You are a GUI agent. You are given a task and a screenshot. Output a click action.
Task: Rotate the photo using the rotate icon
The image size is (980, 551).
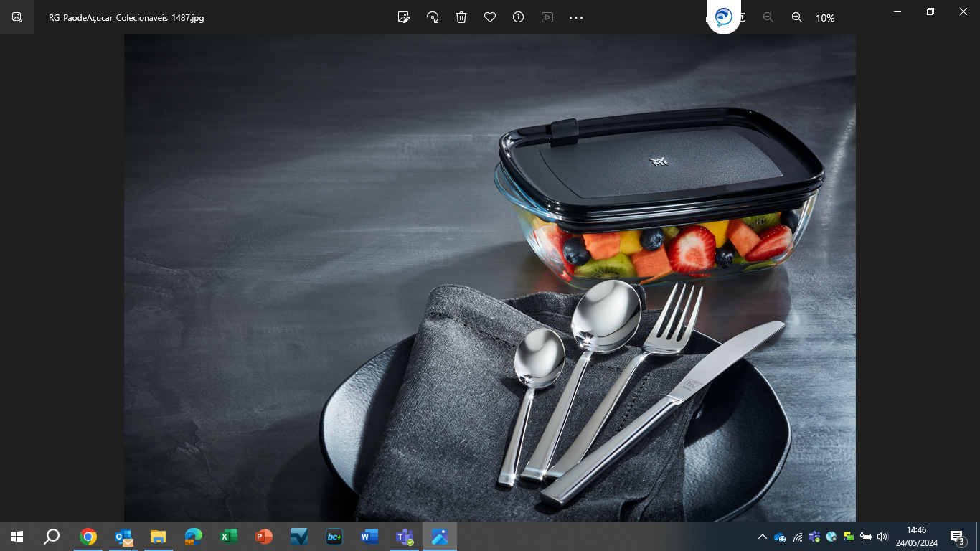click(433, 17)
